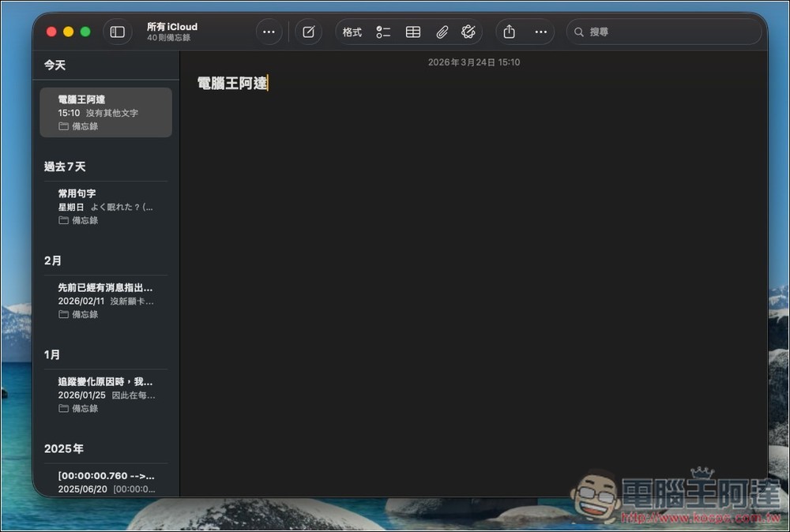Open note 追蹤變化原因時，我…
Viewport: 790px width, 532px height.
pos(106,395)
